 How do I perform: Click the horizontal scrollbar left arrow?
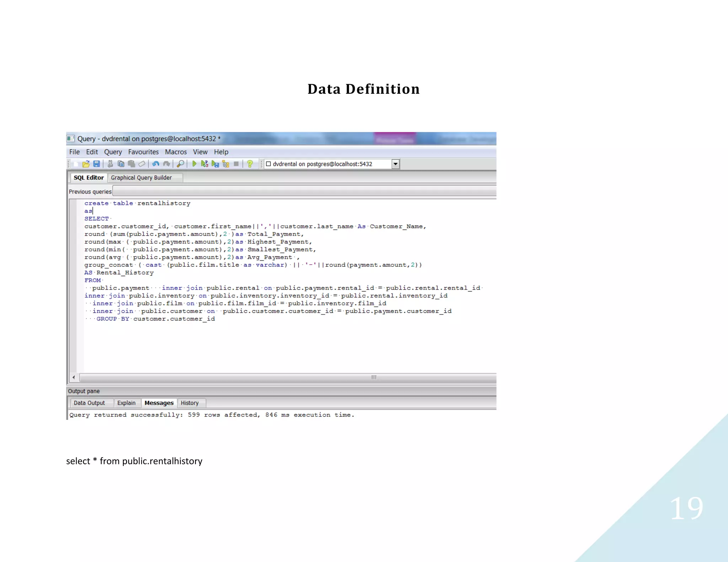click(x=74, y=377)
